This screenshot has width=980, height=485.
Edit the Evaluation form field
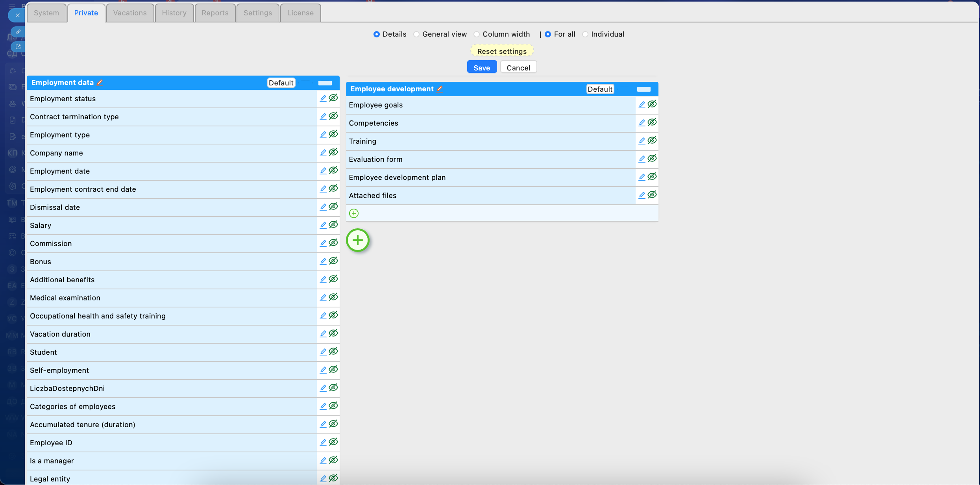click(642, 159)
